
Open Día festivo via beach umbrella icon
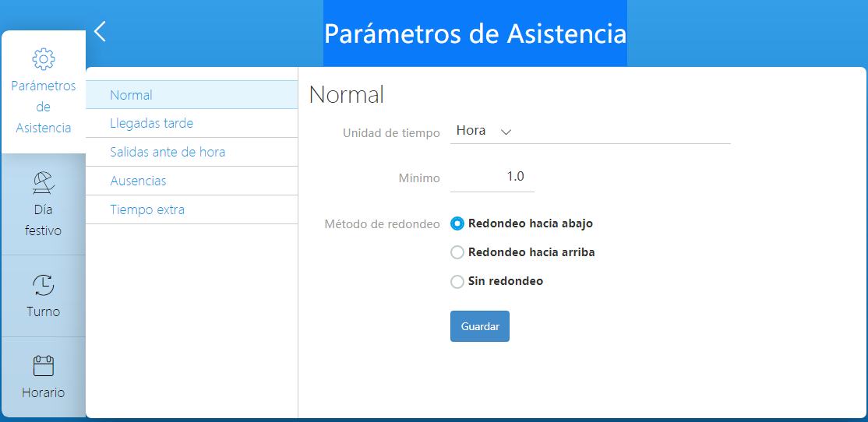43,182
